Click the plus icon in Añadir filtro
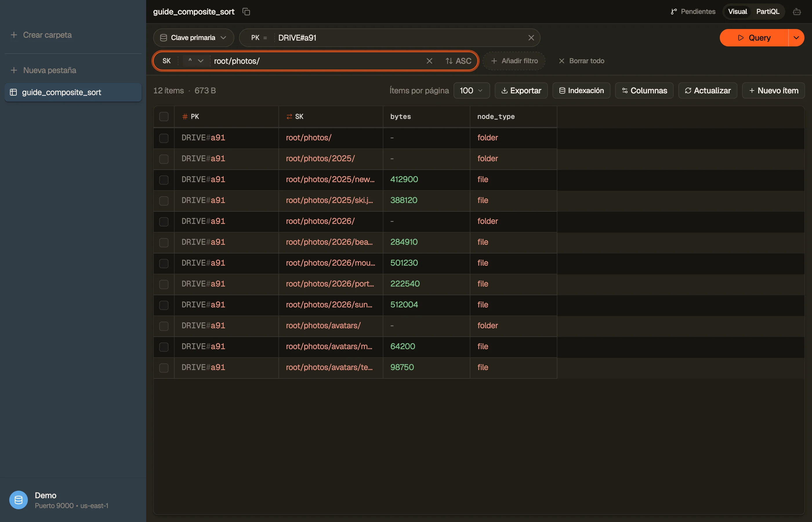The image size is (812, 522). coord(494,61)
